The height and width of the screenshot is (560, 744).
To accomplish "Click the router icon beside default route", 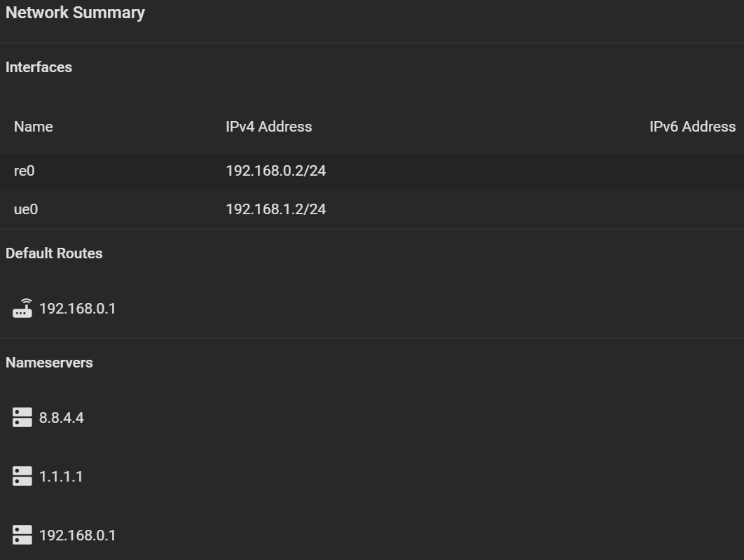I will click(22, 308).
